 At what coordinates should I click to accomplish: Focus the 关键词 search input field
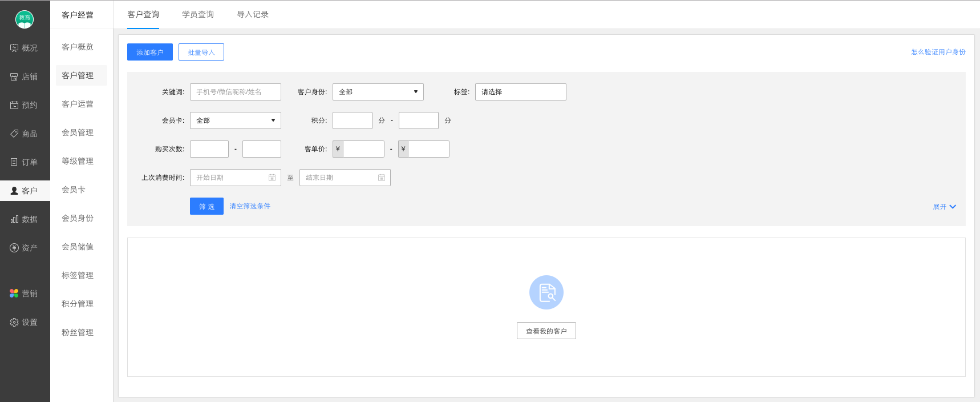point(236,92)
